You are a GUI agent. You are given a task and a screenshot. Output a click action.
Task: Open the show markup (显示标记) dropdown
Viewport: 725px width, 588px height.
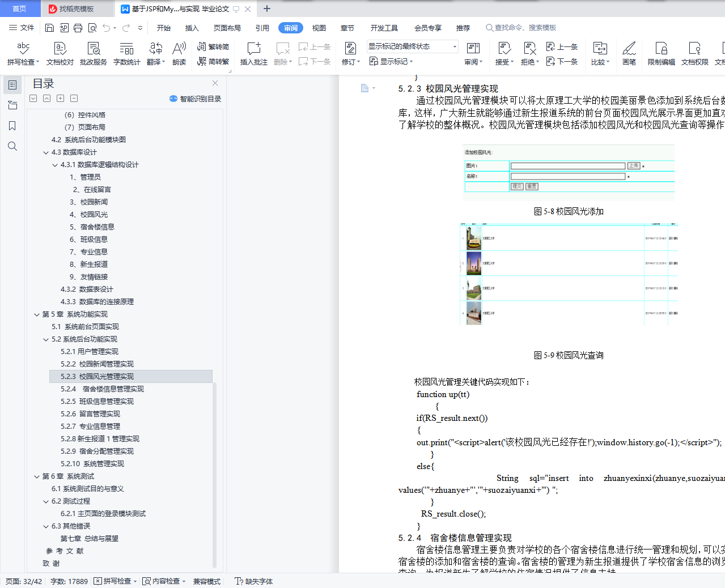coord(391,61)
